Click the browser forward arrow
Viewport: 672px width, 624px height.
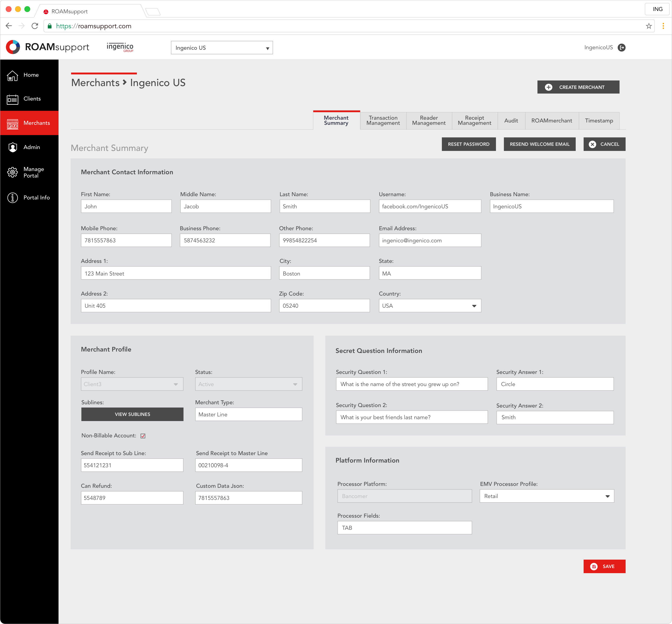point(22,26)
